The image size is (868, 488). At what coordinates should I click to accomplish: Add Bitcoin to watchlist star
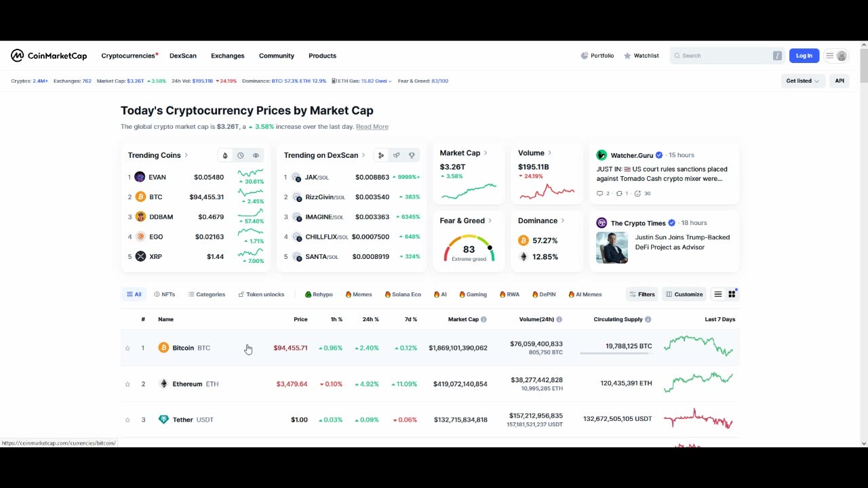click(127, 348)
